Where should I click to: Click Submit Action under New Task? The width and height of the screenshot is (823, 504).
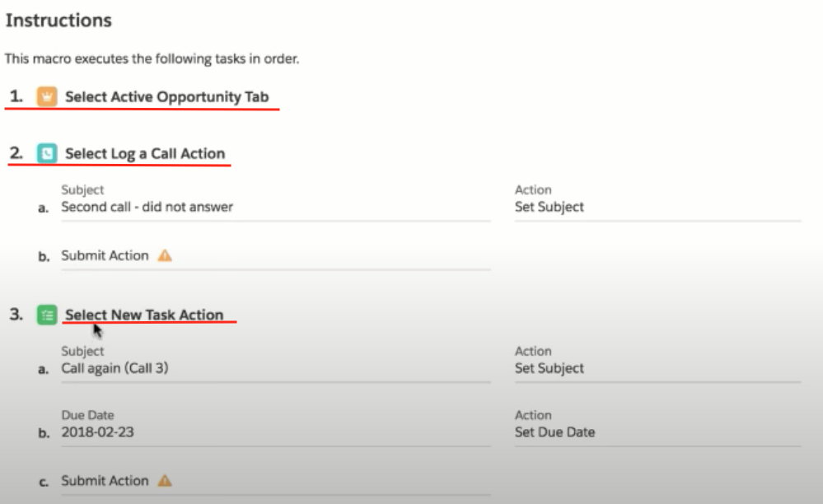[x=105, y=480]
